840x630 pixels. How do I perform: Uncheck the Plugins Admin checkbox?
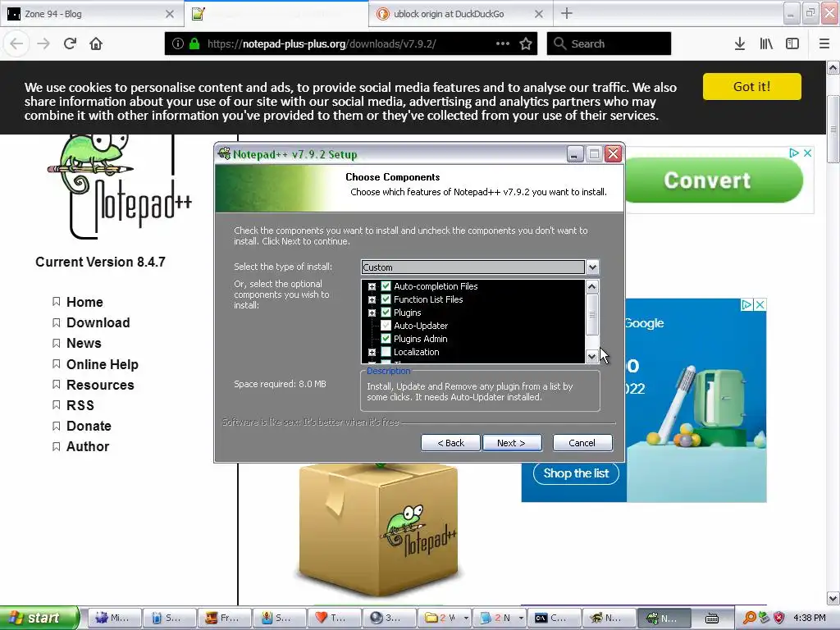pos(386,339)
